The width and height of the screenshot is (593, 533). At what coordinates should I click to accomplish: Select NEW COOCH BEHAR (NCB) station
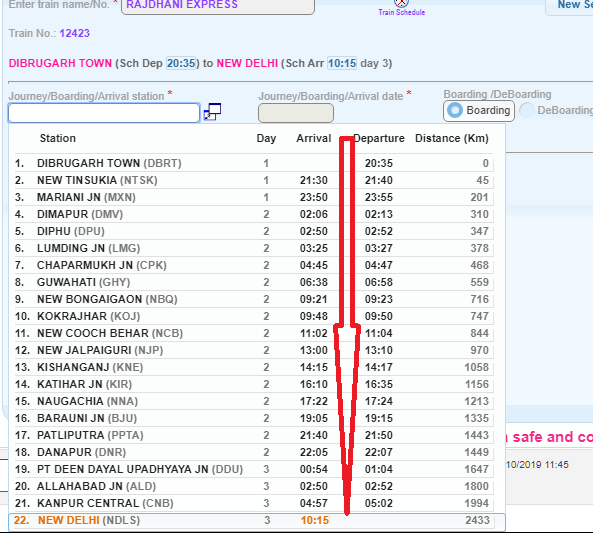[254, 333]
